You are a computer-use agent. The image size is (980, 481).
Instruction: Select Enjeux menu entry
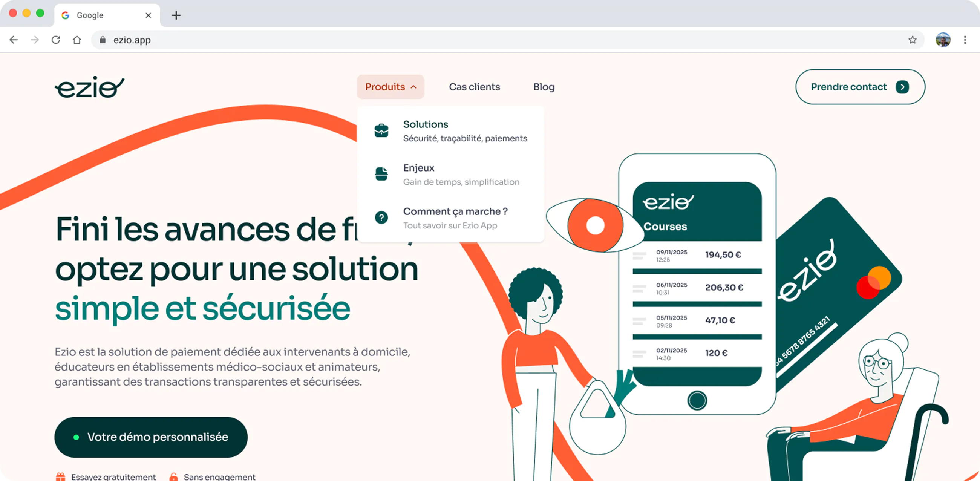[451, 174]
